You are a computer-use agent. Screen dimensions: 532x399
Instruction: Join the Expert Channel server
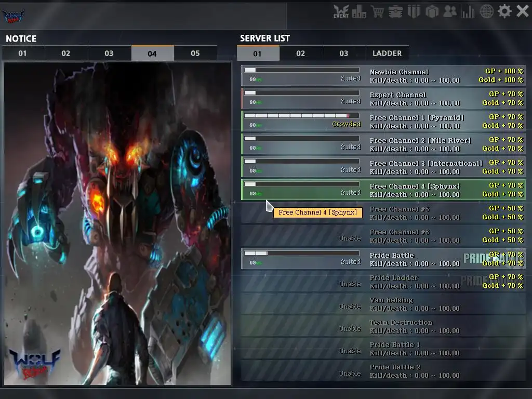pos(383,98)
